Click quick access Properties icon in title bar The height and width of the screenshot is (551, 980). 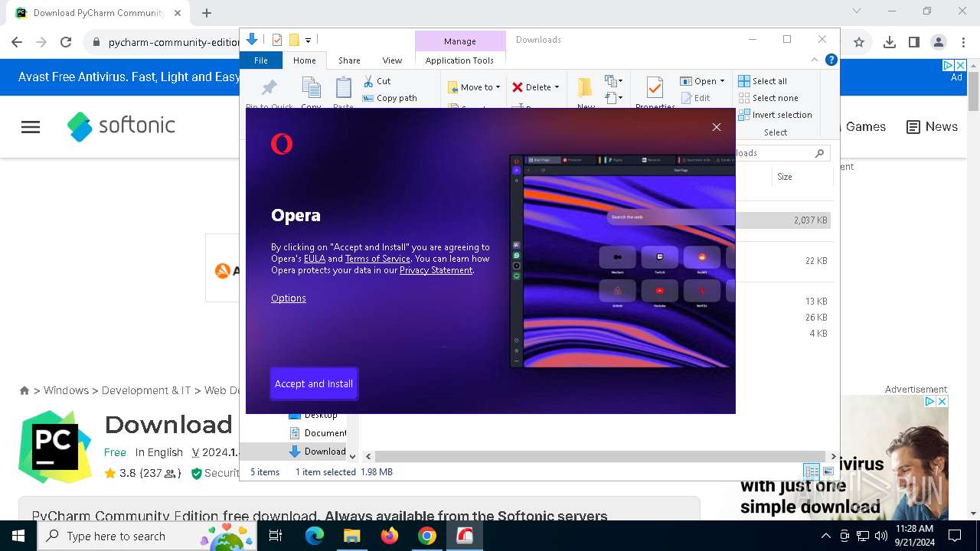[277, 40]
